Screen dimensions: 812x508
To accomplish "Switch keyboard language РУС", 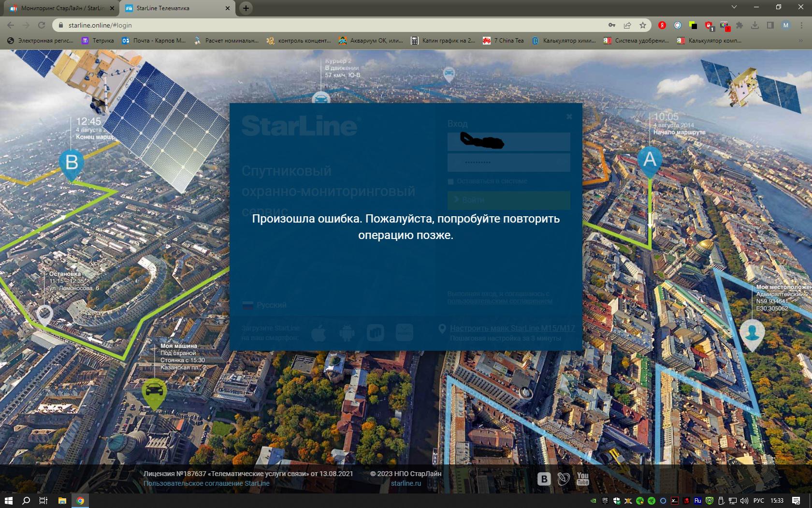I will pyautogui.click(x=759, y=501).
